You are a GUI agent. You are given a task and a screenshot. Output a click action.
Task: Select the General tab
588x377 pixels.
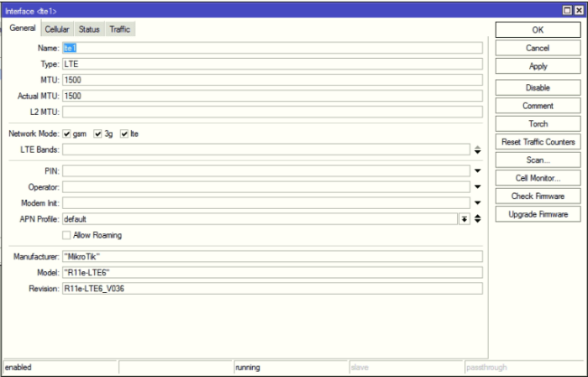[23, 28]
